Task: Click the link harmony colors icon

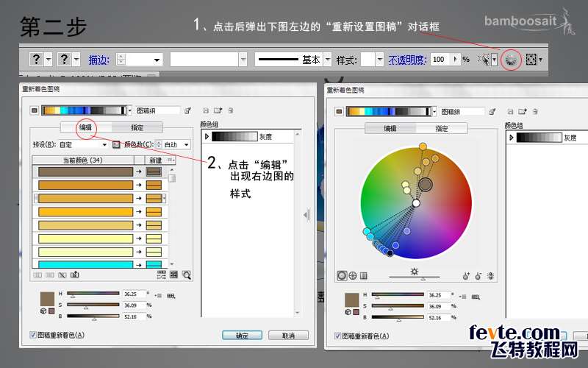Action: click(x=490, y=276)
